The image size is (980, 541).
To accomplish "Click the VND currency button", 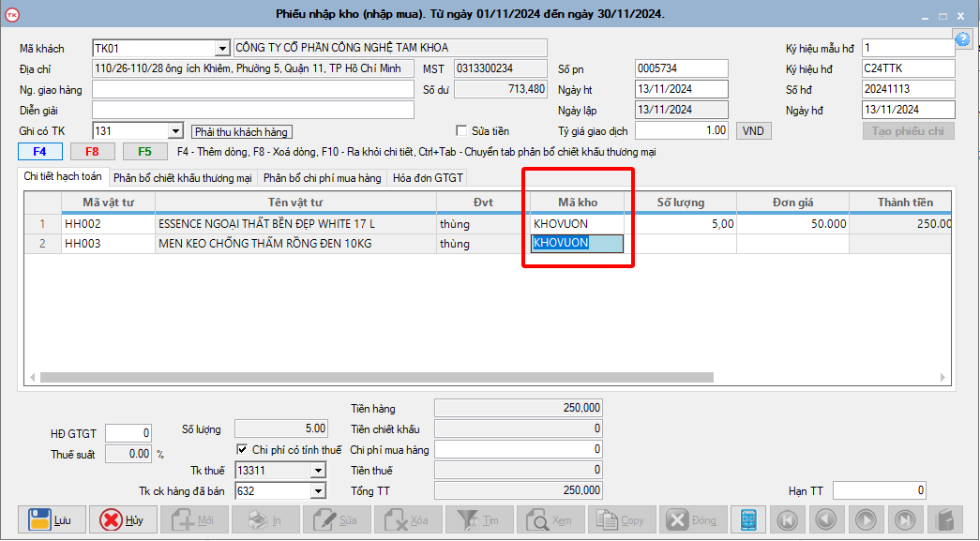I will (x=753, y=131).
